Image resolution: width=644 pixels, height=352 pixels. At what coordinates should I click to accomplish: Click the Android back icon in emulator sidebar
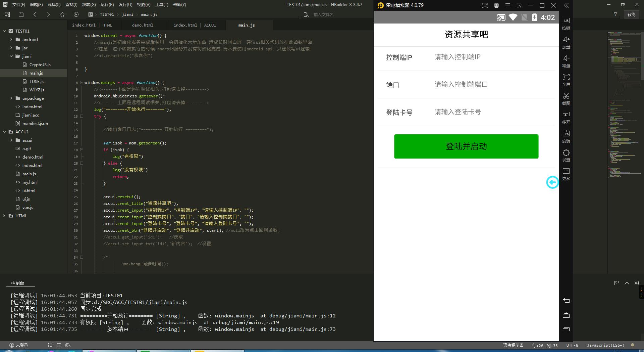pos(566,300)
